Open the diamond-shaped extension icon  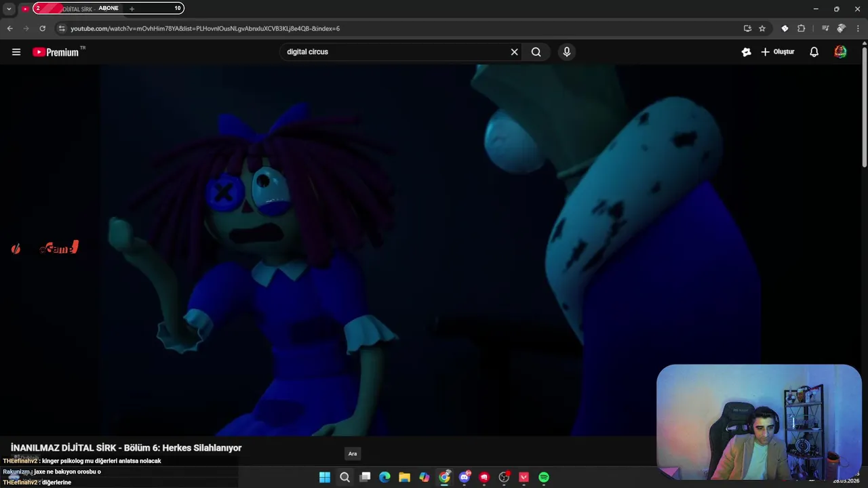(x=785, y=28)
